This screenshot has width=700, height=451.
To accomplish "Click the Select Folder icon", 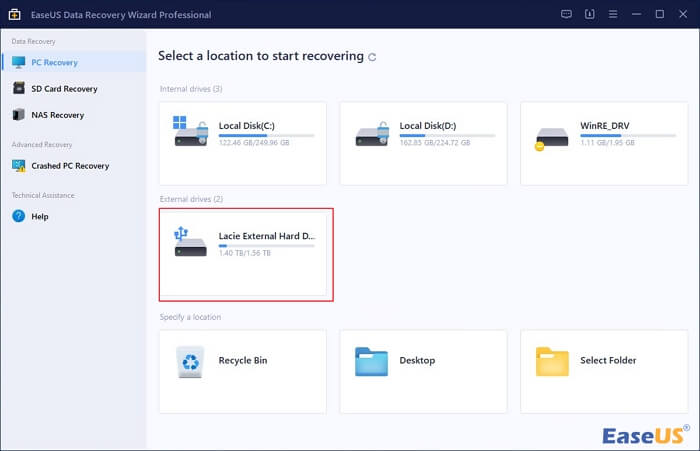I will (x=551, y=361).
